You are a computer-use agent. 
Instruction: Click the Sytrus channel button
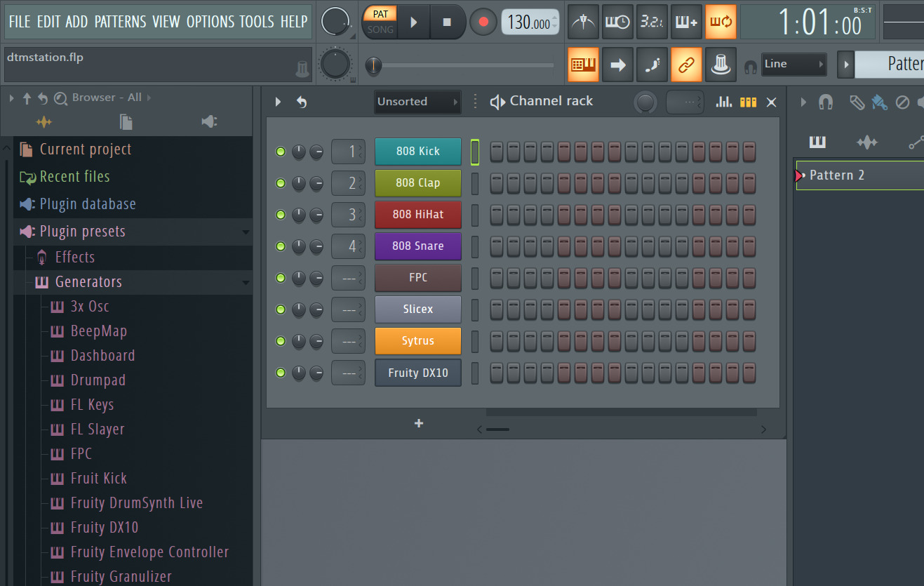pyautogui.click(x=418, y=341)
